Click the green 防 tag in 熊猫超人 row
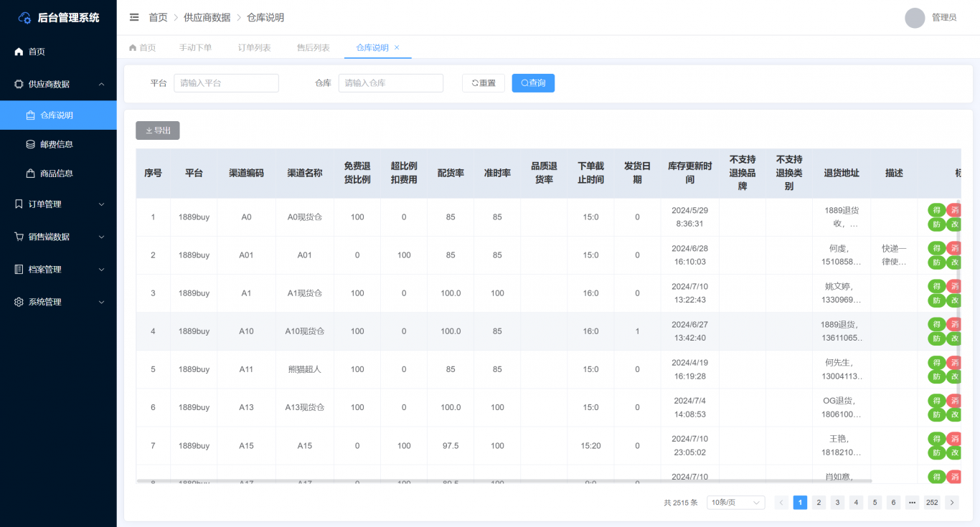Screen dimensions: 980x527 click(x=936, y=376)
